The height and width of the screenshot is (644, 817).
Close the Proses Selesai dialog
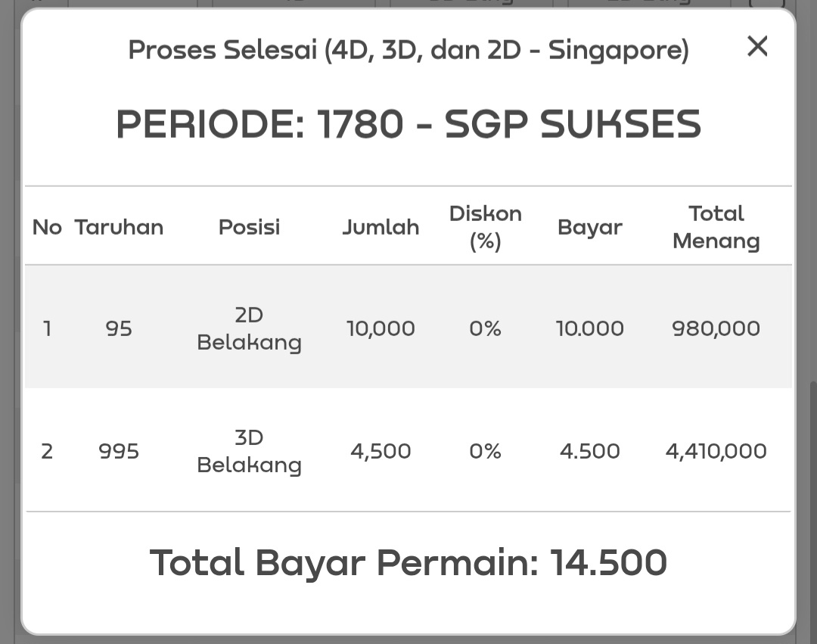pos(756,47)
